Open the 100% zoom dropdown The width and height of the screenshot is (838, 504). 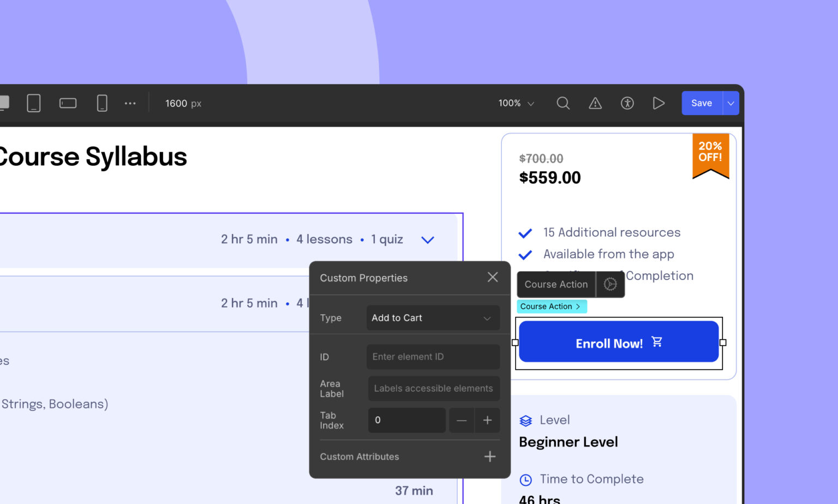[x=516, y=103]
